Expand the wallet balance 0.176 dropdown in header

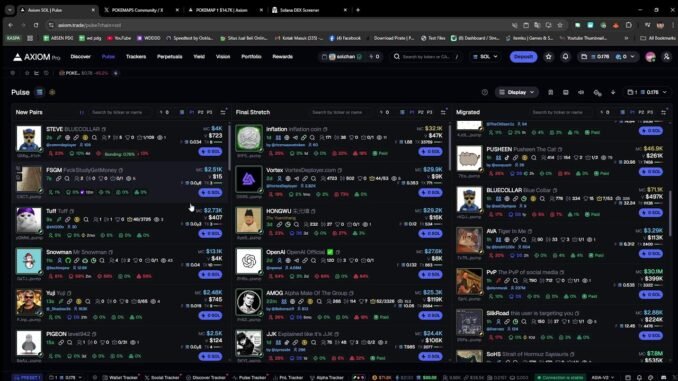coord(608,57)
